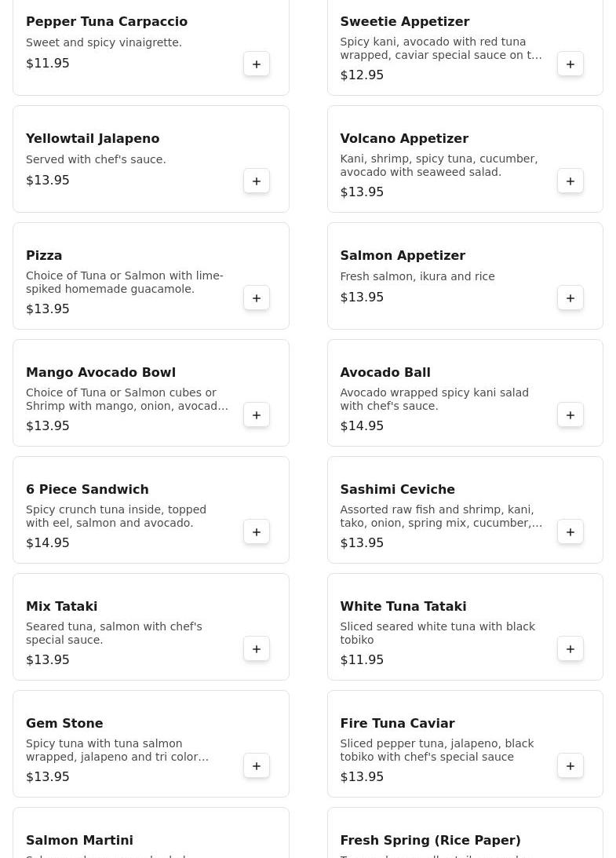The width and height of the screenshot is (616, 858).
Task: Add Gem Stone to the order
Action: coord(257,766)
